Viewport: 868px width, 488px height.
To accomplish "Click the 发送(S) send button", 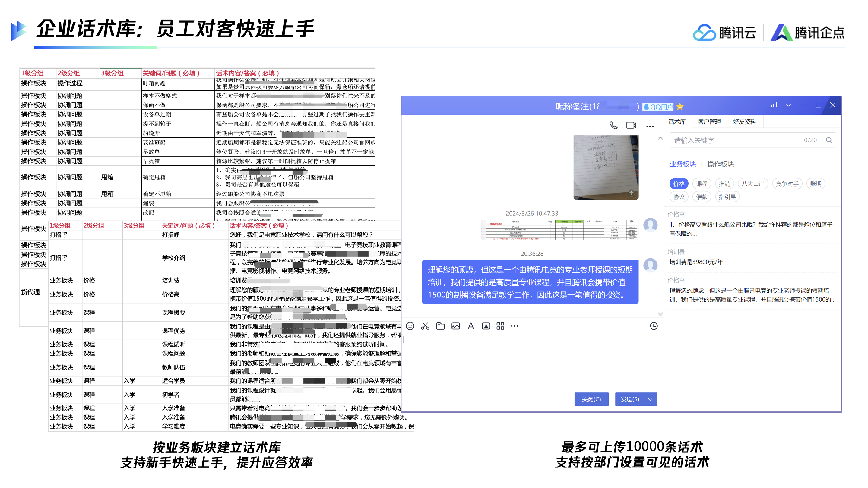I will [x=630, y=399].
